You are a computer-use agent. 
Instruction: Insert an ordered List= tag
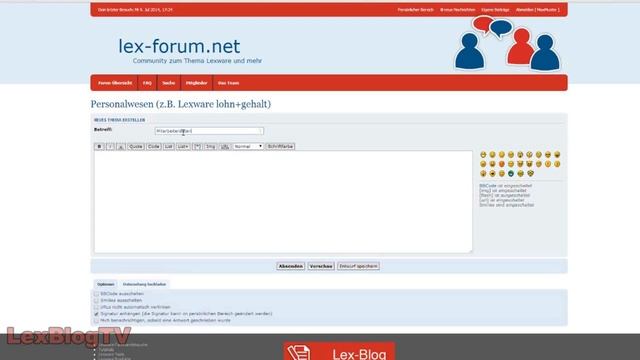[183, 147]
